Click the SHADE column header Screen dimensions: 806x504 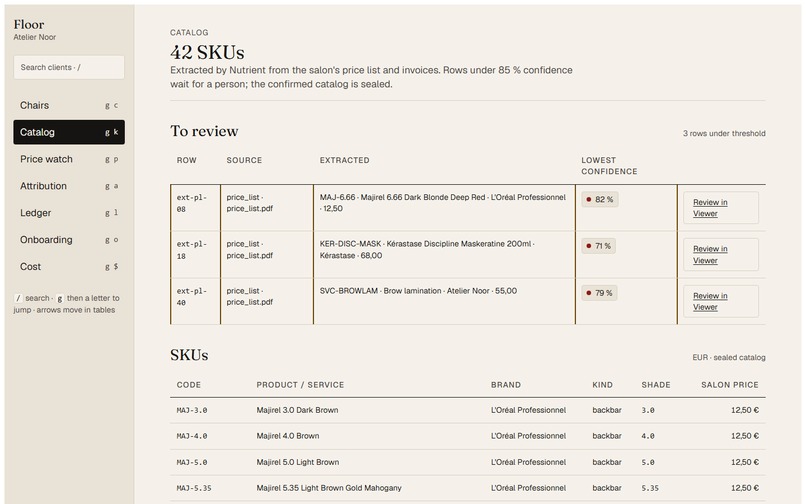(656, 385)
